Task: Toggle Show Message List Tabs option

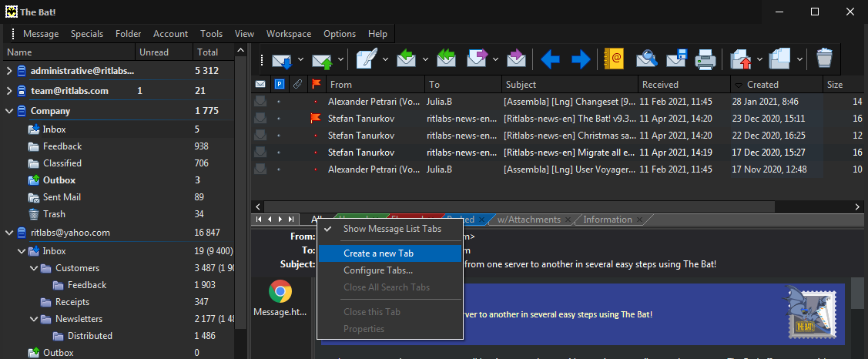Action: point(392,228)
